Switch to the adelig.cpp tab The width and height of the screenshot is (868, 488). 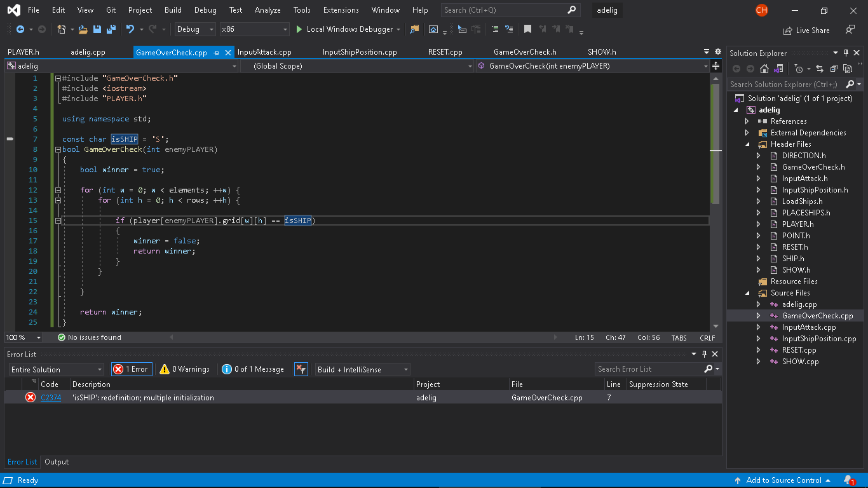[x=88, y=52]
